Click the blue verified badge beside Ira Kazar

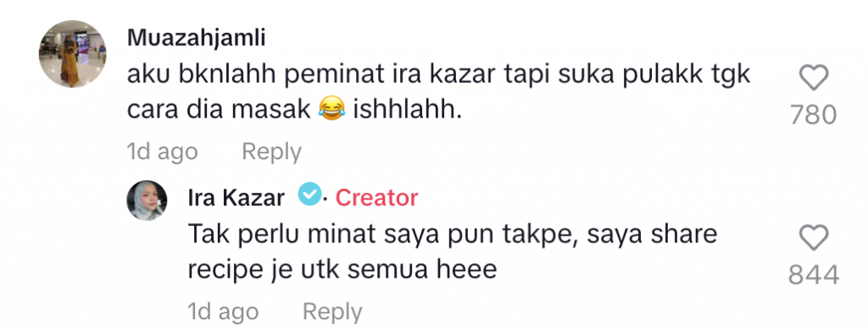coord(310,195)
